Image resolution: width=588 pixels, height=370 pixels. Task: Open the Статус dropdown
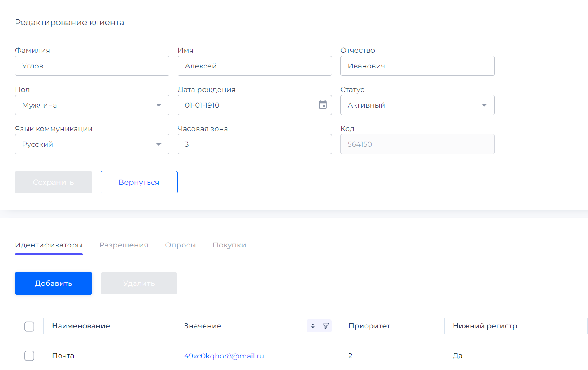point(417,105)
